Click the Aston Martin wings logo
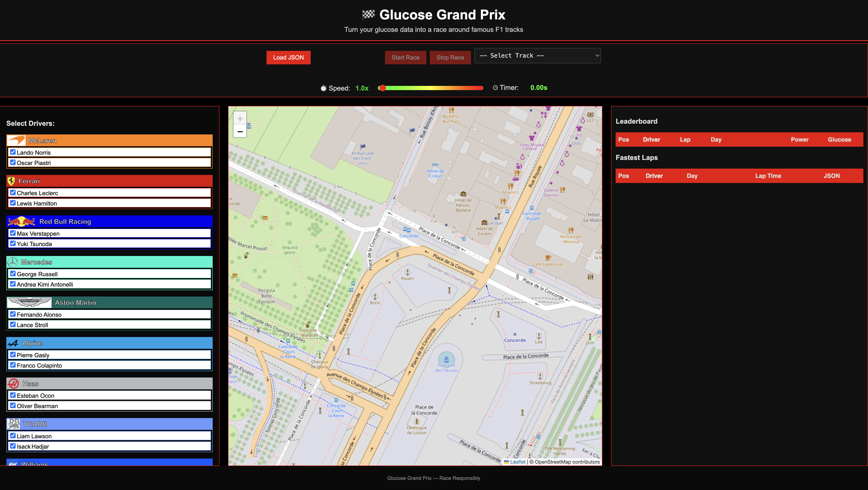868x490 pixels. click(x=29, y=302)
